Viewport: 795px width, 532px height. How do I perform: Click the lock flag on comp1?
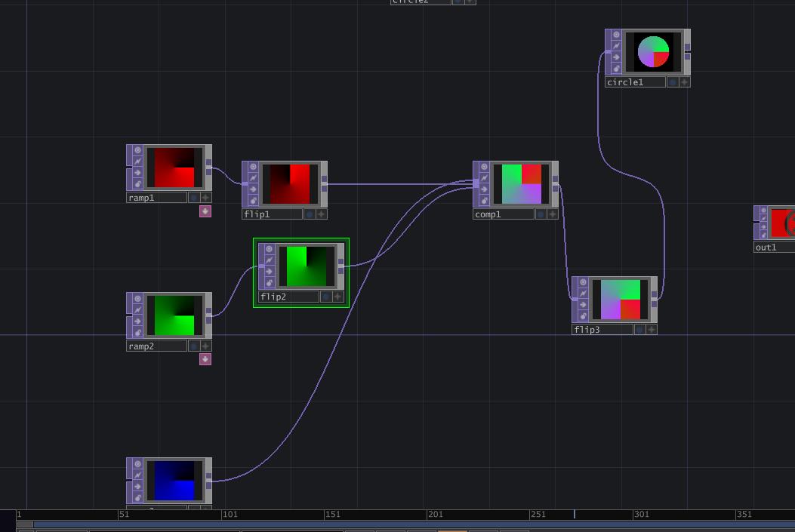pos(484,200)
